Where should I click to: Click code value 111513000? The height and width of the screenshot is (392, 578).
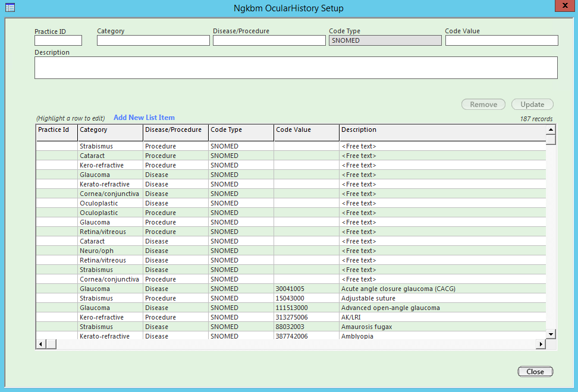click(291, 308)
